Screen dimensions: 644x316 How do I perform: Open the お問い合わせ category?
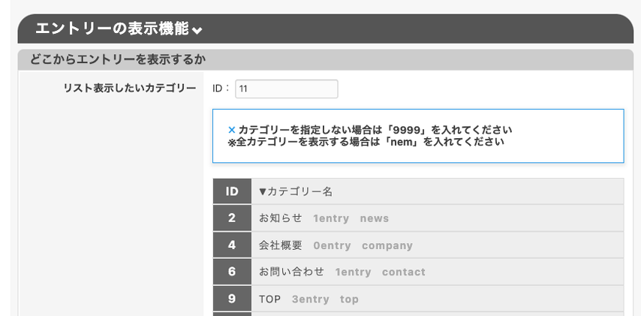click(x=291, y=272)
